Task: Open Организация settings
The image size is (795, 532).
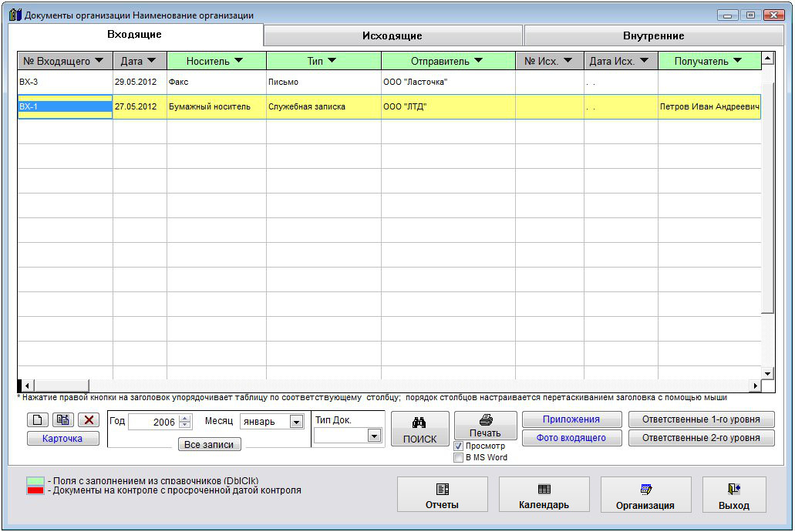Action: click(x=645, y=494)
